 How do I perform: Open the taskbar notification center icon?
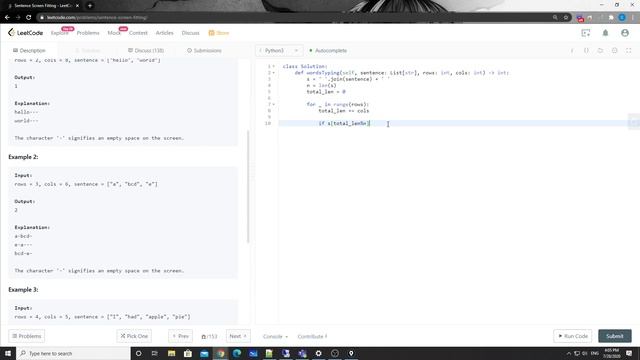tap(629, 353)
